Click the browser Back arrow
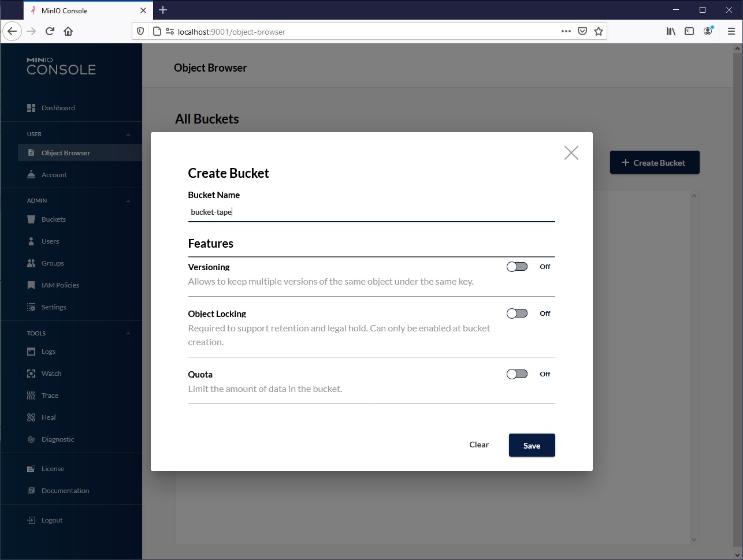Screen dimensions: 743x560 [12, 31]
